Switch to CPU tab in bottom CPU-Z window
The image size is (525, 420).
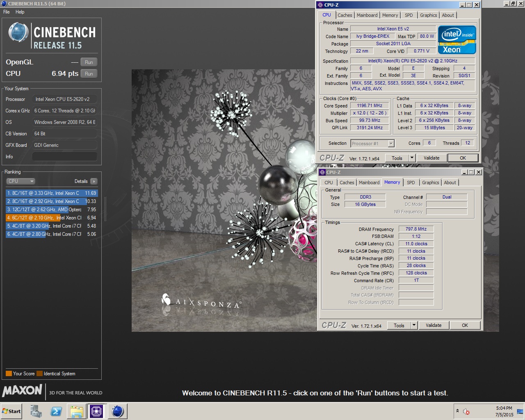click(329, 183)
